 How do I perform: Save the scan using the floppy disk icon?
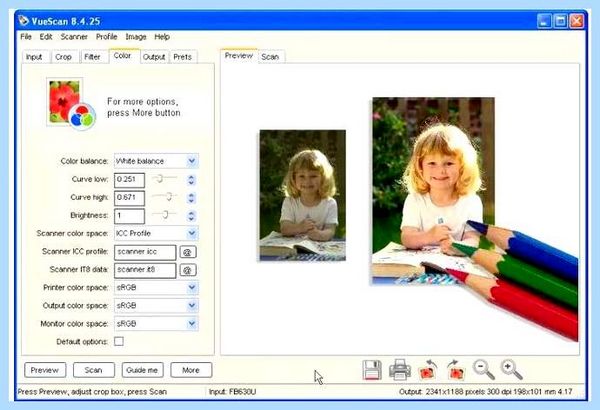click(372, 370)
